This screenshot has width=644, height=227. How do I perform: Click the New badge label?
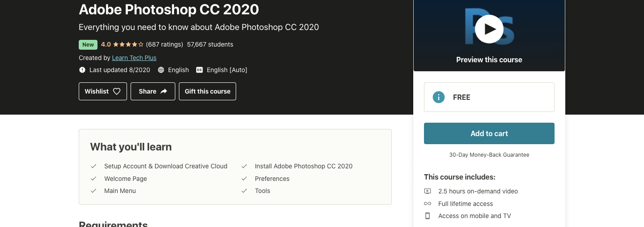[x=88, y=44]
